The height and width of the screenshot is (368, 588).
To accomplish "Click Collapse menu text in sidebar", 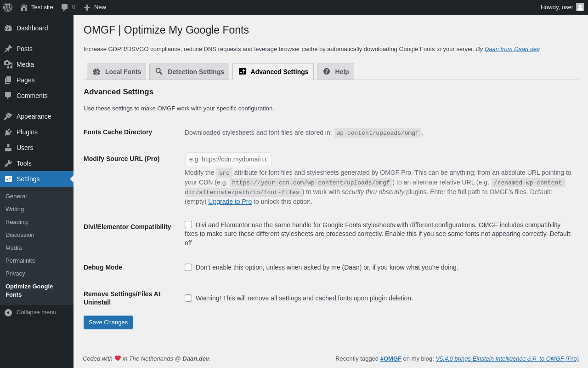I will pos(36,312).
